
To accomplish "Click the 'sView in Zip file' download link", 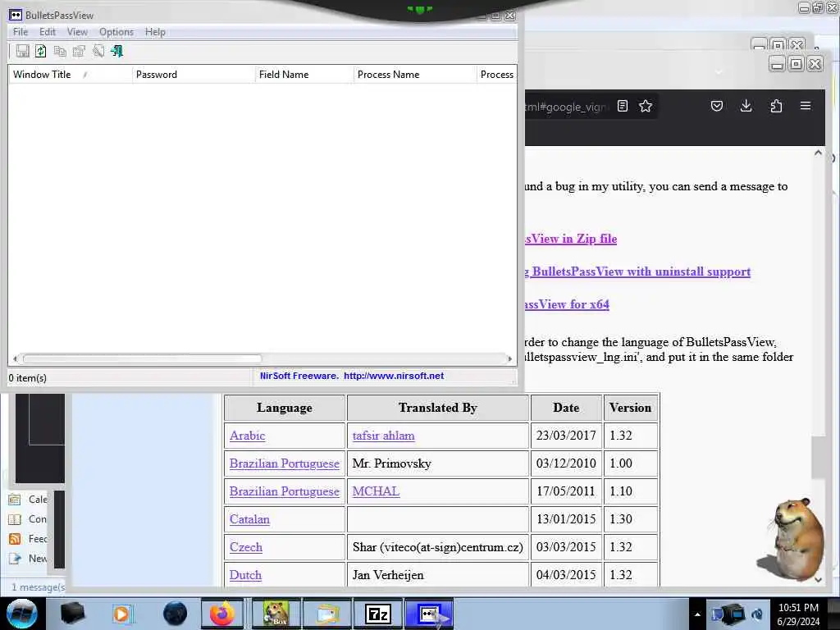I will tap(571, 239).
